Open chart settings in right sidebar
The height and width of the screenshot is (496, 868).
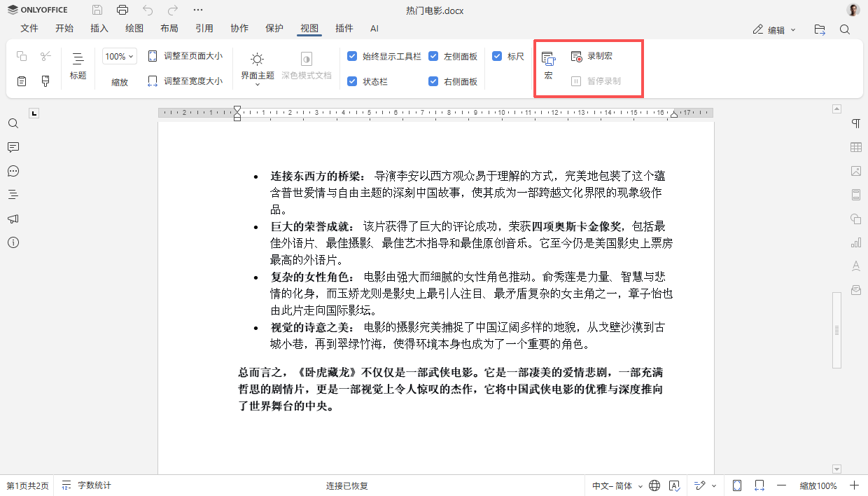point(855,242)
